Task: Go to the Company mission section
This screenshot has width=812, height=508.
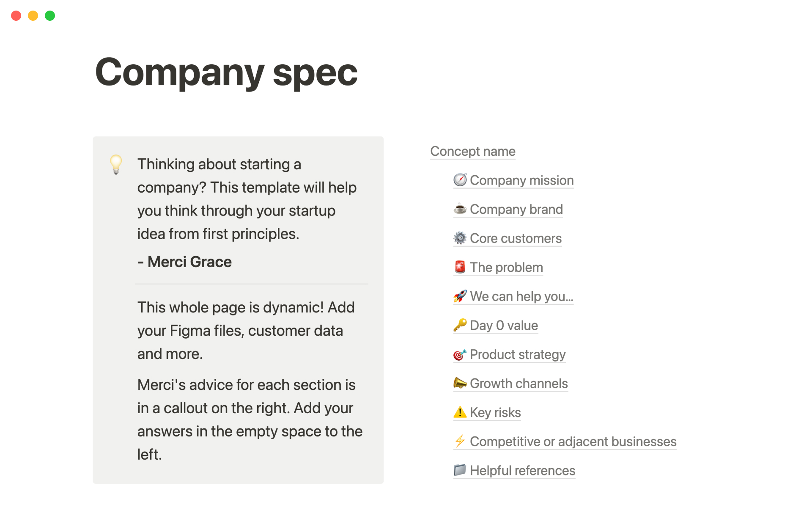Action: pos(521,180)
